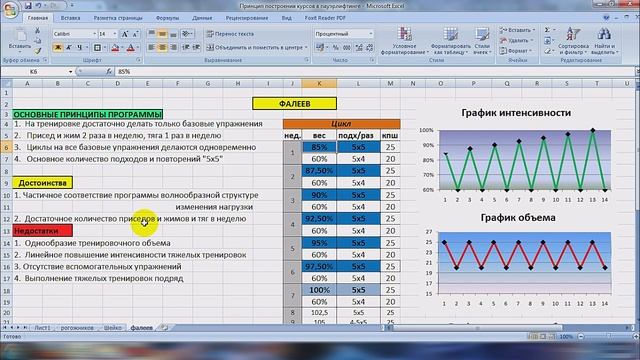Switch to the Вставка ribbon tab
The image size is (640, 360).
pos(70,18)
